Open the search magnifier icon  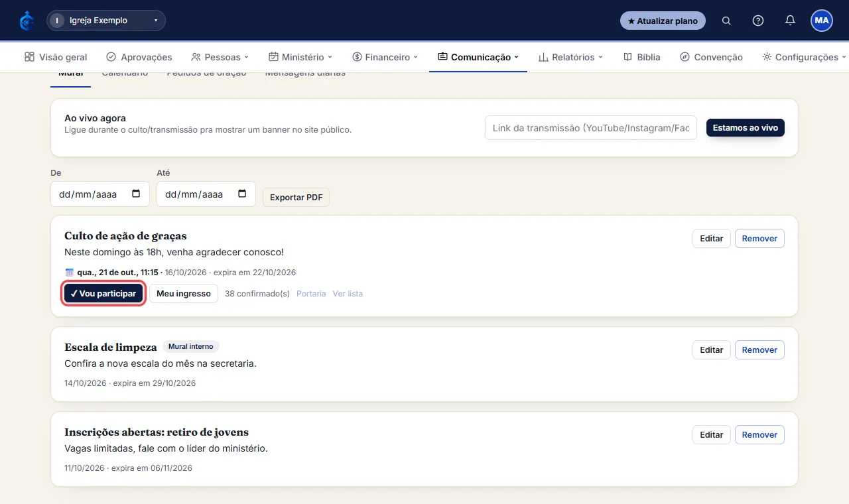(726, 21)
